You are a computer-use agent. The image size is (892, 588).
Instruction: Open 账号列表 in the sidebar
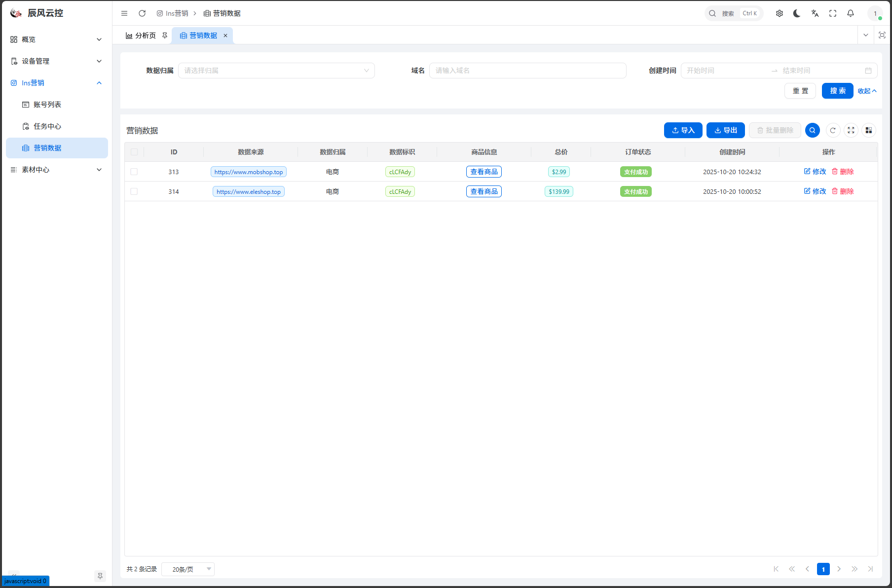(47, 105)
